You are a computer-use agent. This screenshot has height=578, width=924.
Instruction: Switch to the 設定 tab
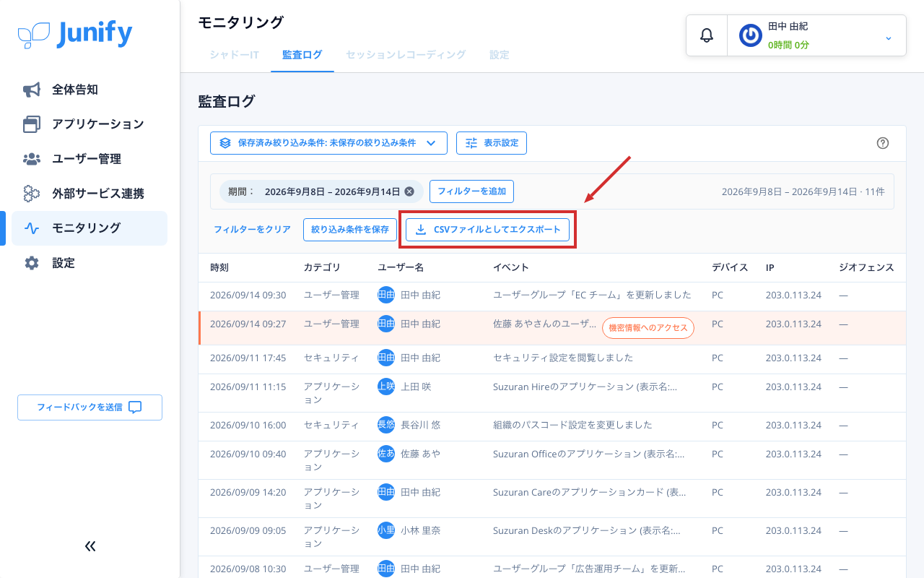pyautogui.click(x=499, y=54)
